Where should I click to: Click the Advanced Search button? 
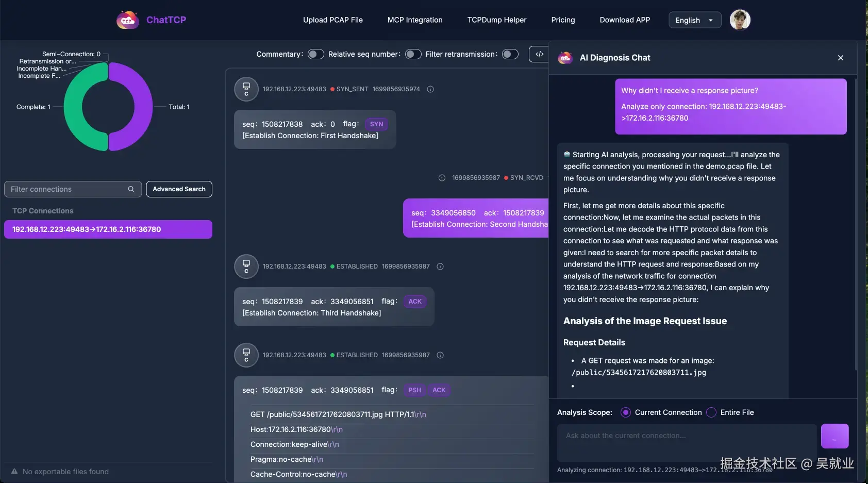point(179,189)
